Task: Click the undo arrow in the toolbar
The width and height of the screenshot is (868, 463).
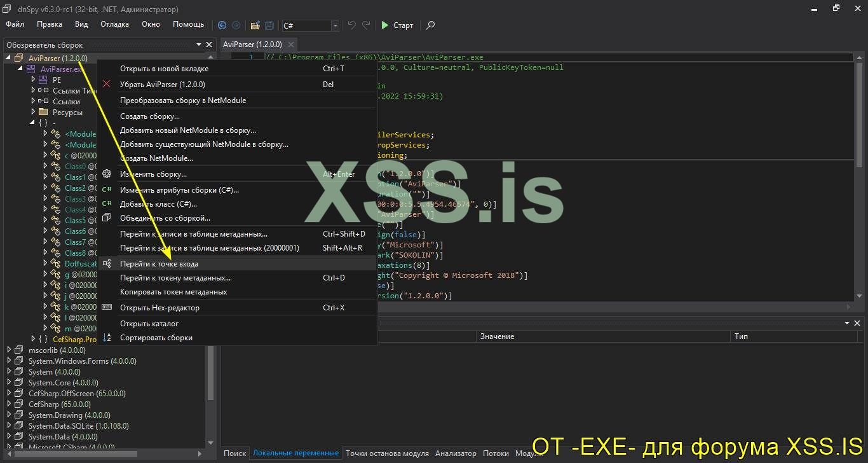Action: pos(351,25)
